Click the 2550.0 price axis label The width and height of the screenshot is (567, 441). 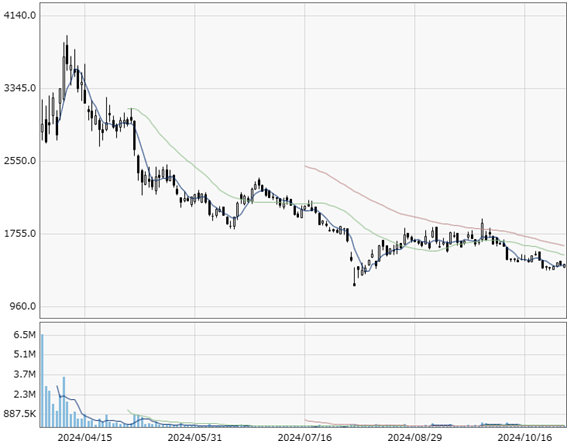pyautogui.click(x=20, y=161)
